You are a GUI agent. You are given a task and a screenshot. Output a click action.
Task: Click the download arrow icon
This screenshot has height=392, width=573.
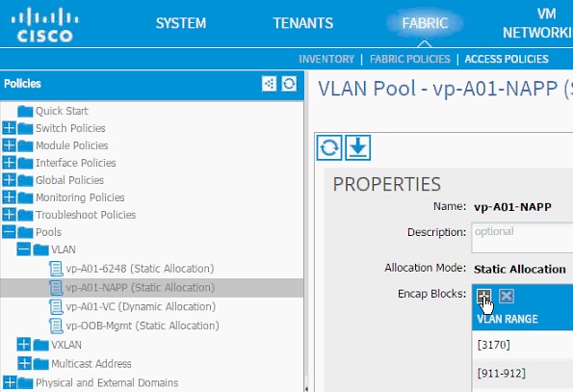pyautogui.click(x=357, y=147)
